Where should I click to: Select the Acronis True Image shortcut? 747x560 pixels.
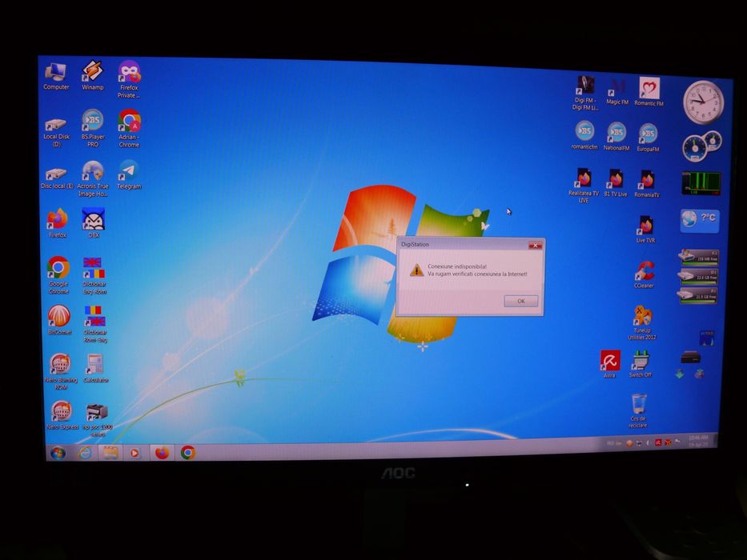coord(93,179)
